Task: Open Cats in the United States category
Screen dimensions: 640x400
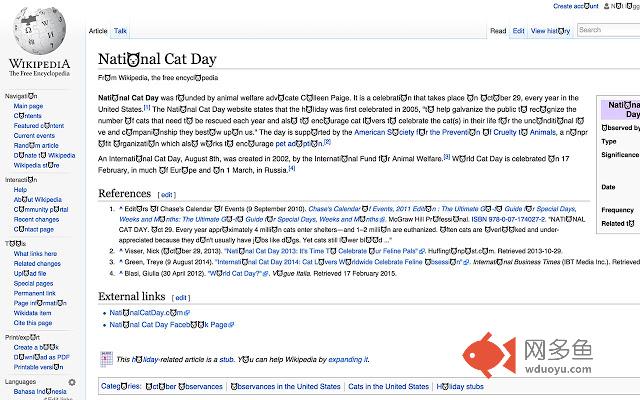Action: 389,387
